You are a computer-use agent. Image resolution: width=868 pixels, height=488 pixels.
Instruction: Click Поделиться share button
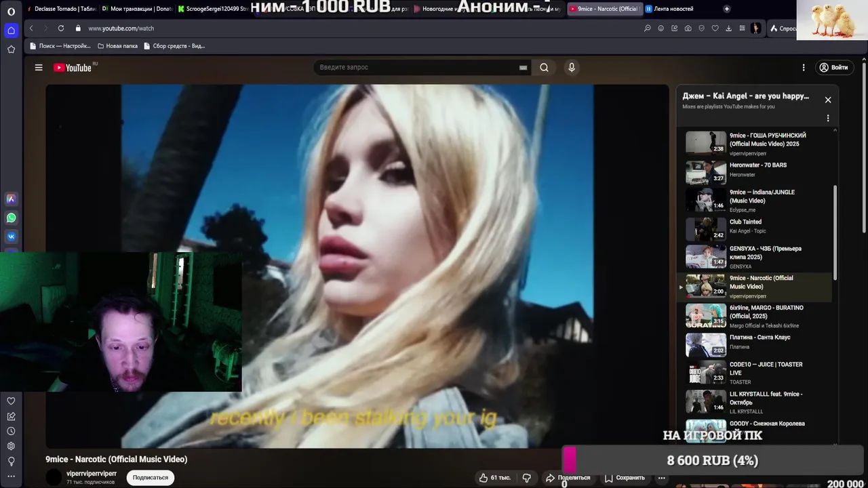click(568, 478)
